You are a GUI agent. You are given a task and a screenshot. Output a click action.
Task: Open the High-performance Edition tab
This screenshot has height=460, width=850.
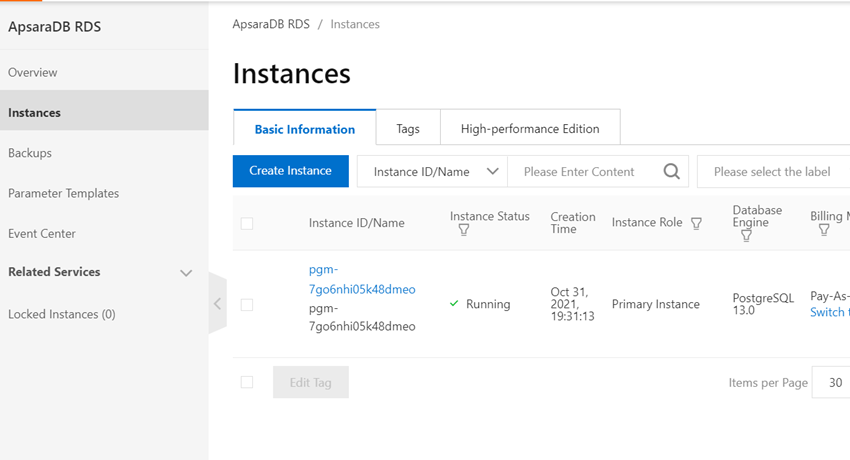[530, 129]
